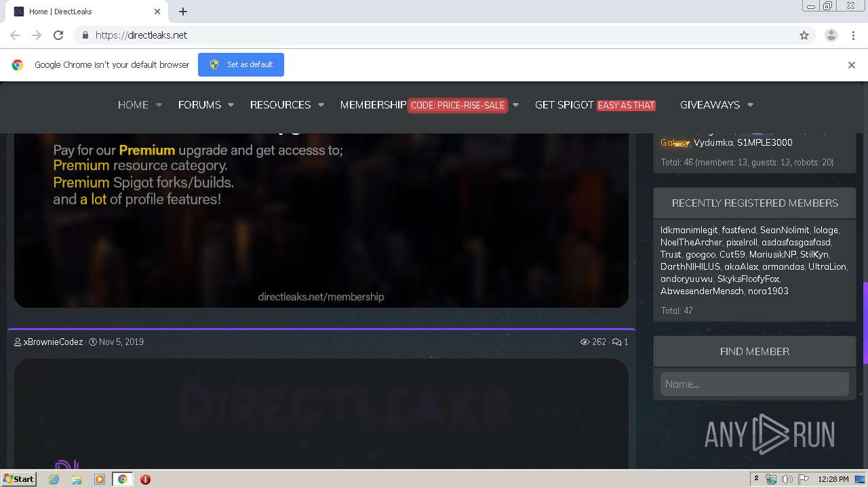This screenshot has height=488, width=868.
Task: Open member SeanNolimit's profile
Action: 785,230
